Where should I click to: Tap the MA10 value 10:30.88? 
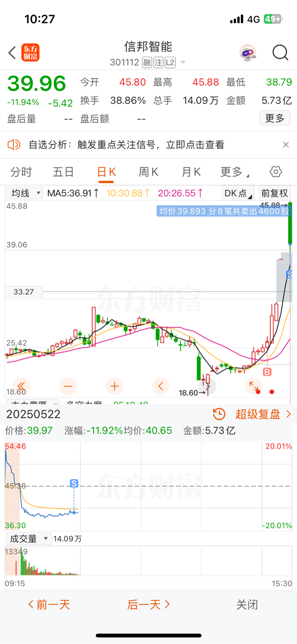click(128, 193)
